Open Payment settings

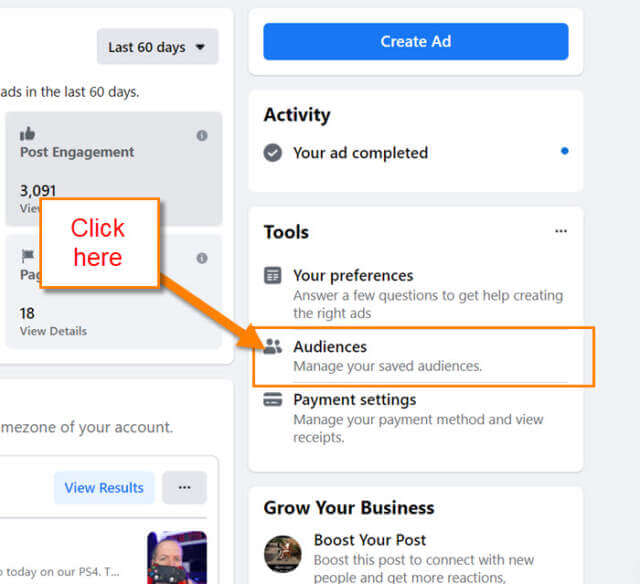click(416, 417)
